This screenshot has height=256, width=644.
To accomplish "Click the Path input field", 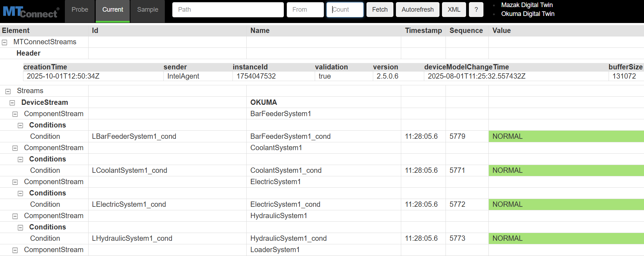I will (228, 10).
